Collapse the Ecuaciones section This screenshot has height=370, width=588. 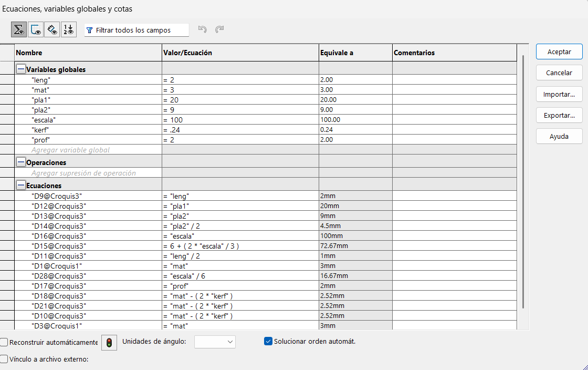click(x=20, y=185)
